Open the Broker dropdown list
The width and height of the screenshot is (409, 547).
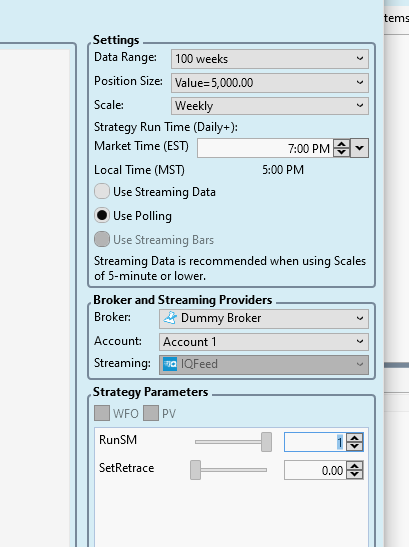tap(264, 319)
